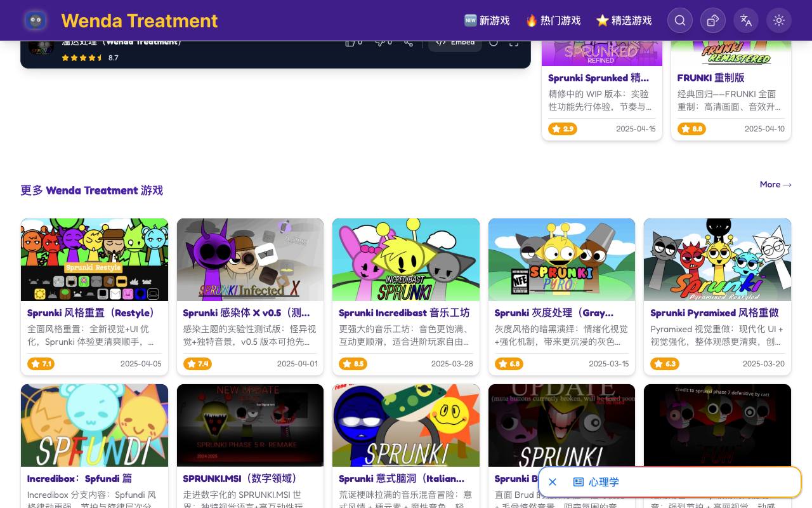Open the search magnifier button
This screenshot has width=812, height=508.
pos(680,20)
